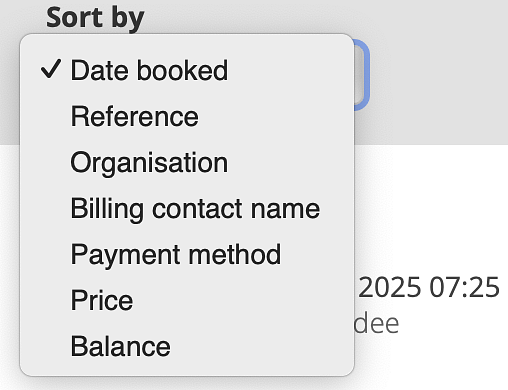Click blank space right of Price option
Screen dimensions: 508x390
(242, 300)
